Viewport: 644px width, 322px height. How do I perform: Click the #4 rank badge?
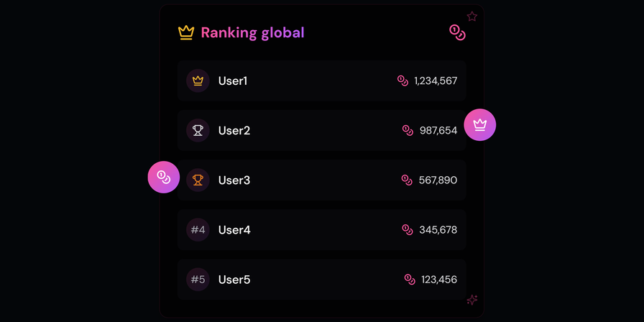tap(198, 229)
